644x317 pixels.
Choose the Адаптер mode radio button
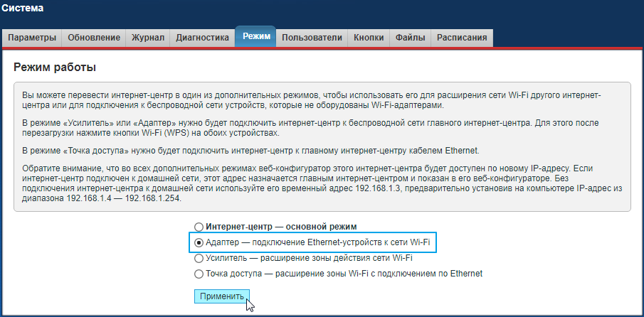point(199,243)
